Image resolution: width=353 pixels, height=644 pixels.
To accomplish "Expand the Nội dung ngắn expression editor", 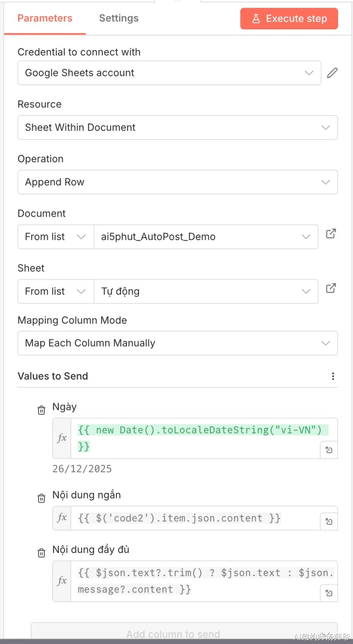I will (x=329, y=522).
